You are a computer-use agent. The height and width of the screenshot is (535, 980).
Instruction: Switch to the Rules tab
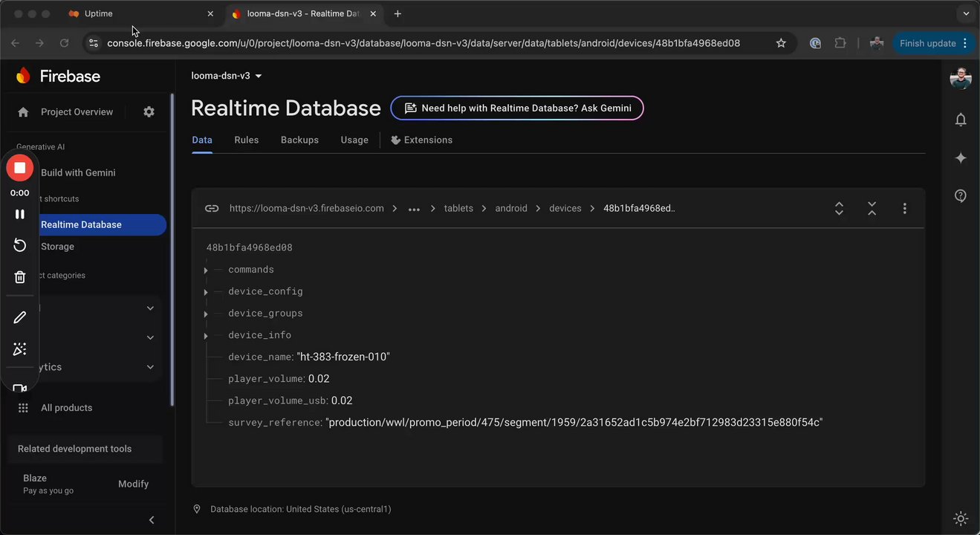pyautogui.click(x=247, y=140)
